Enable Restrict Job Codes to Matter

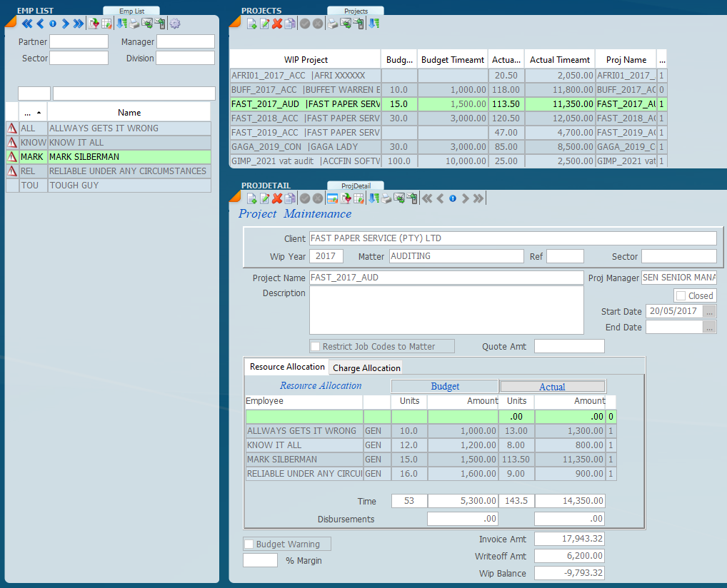(316, 347)
